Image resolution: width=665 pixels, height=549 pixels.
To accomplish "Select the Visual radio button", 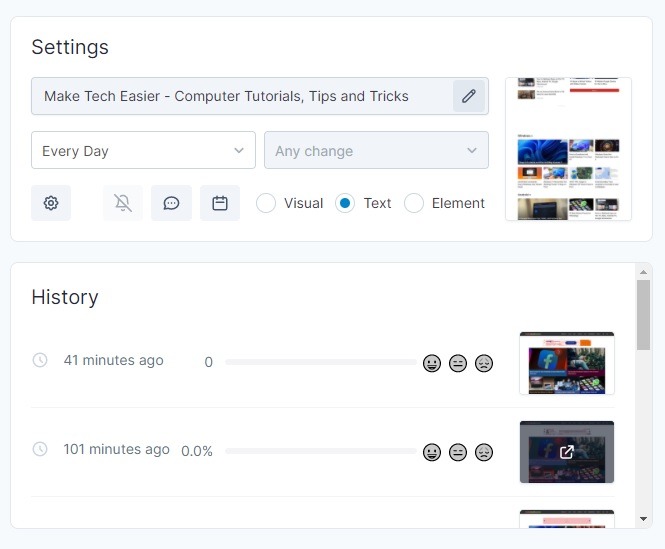I will pyautogui.click(x=266, y=203).
